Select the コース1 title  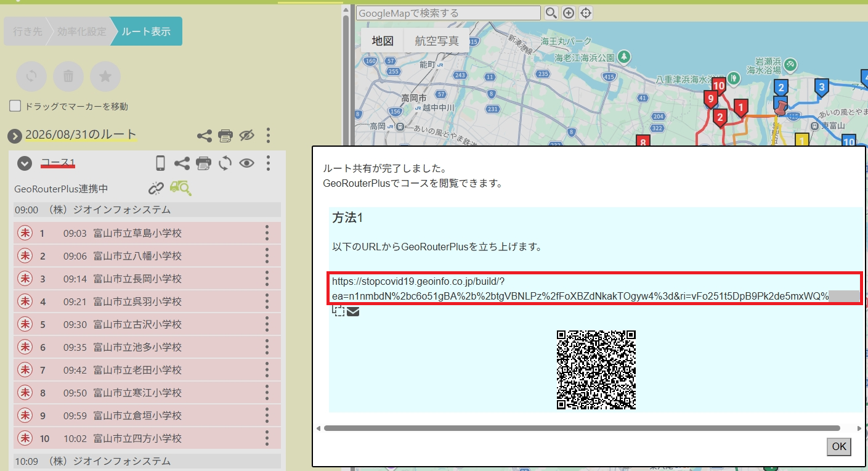pos(58,163)
